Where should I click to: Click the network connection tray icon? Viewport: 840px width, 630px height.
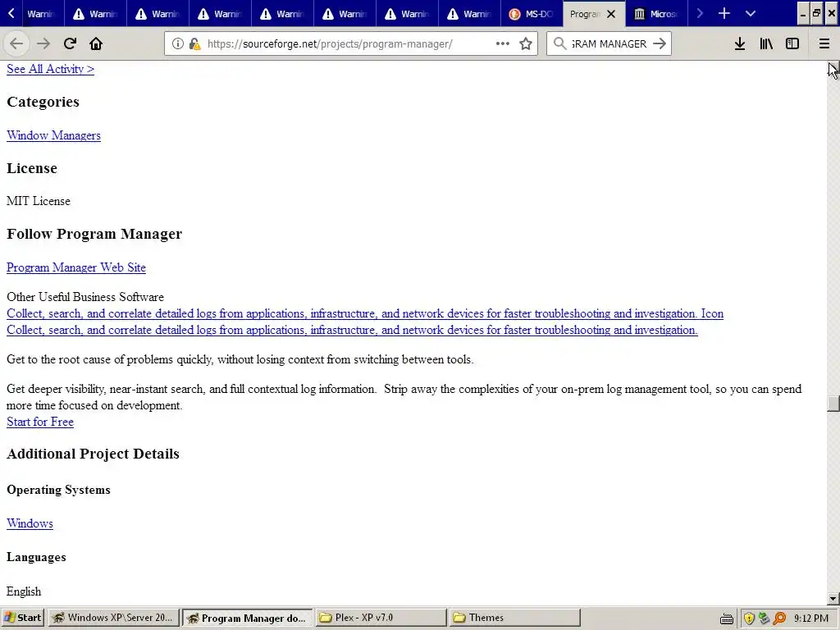click(x=764, y=619)
